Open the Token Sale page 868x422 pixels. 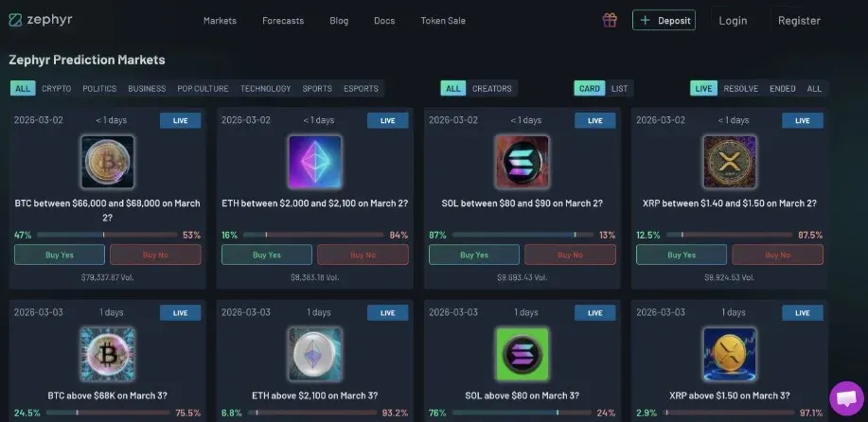tap(443, 21)
